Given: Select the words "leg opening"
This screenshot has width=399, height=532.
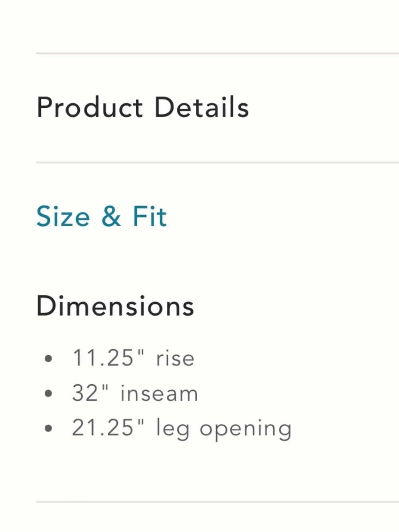Looking at the screenshot, I should pos(224,429).
